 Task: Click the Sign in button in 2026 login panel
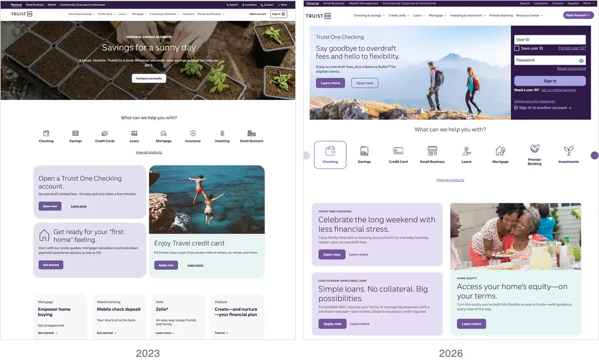click(550, 81)
